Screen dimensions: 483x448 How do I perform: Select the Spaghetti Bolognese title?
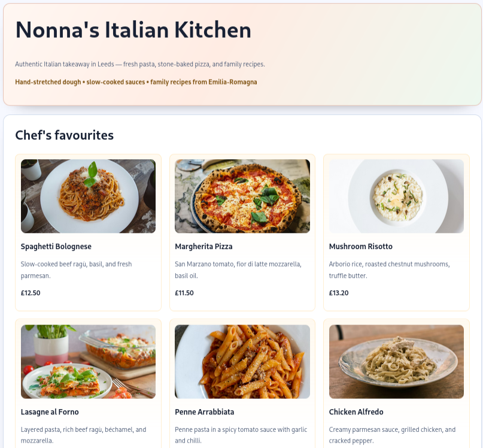coord(56,246)
